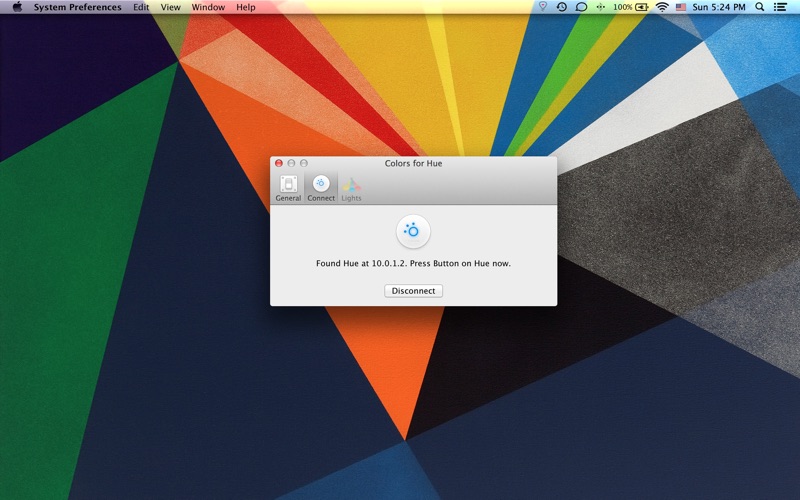This screenshot has width=800, height=500.
Task: Click the round Hue bridge icon
Action: pos(413,232)
